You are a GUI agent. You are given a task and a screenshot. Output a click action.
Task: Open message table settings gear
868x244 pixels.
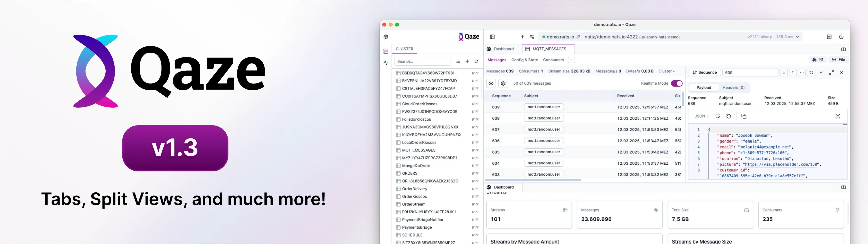point(503,83)
